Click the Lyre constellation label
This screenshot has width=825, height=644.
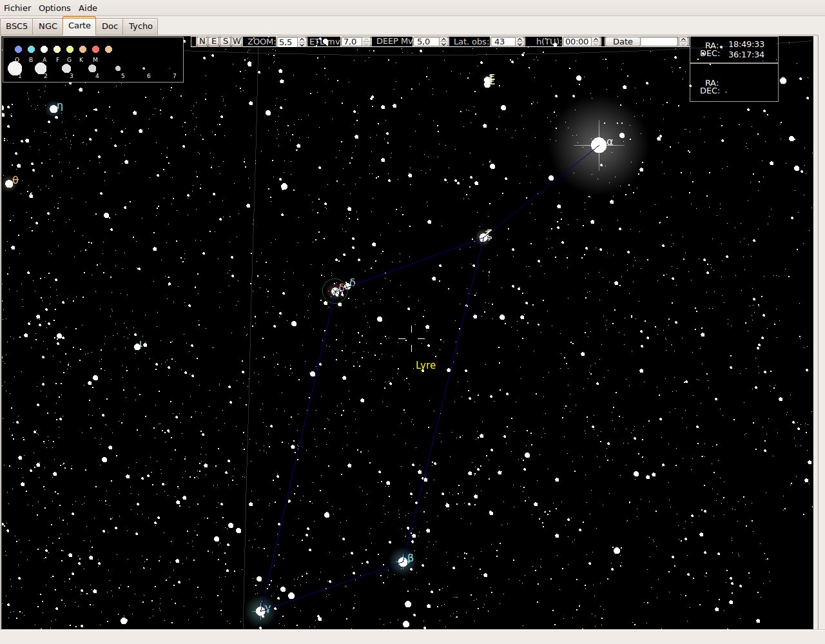(x=425, y=365)
